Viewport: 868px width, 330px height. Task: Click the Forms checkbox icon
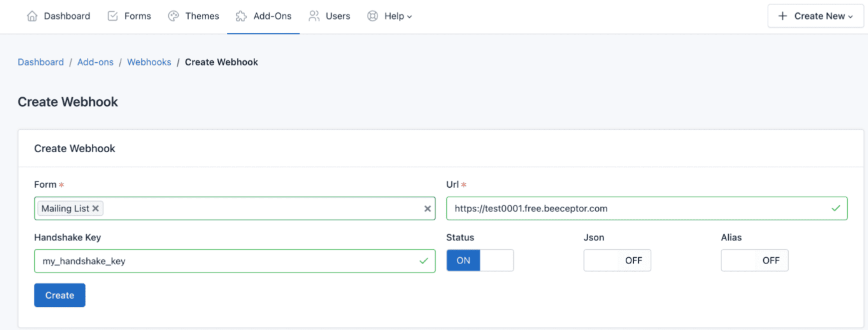(113, 16)
